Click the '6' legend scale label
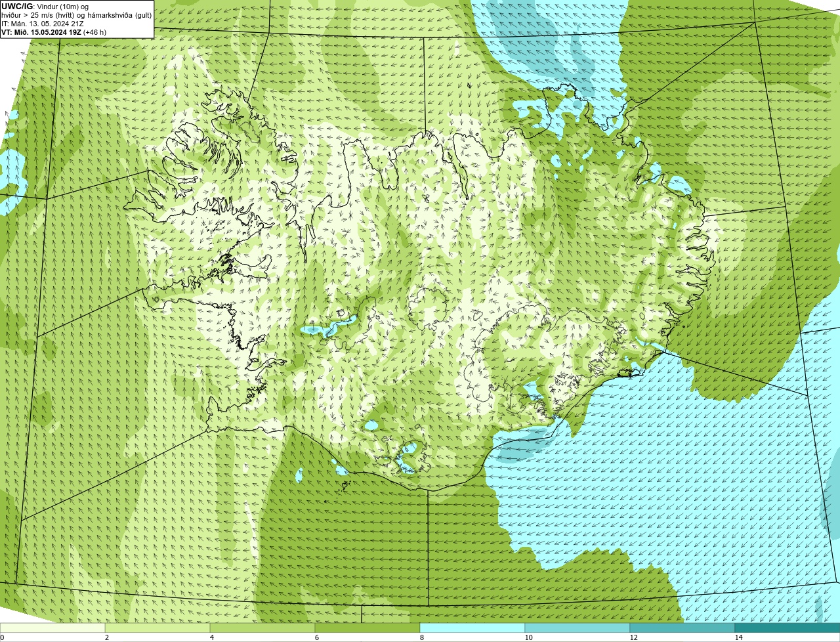This screenshot has height=642, width=840. point(317,637)
